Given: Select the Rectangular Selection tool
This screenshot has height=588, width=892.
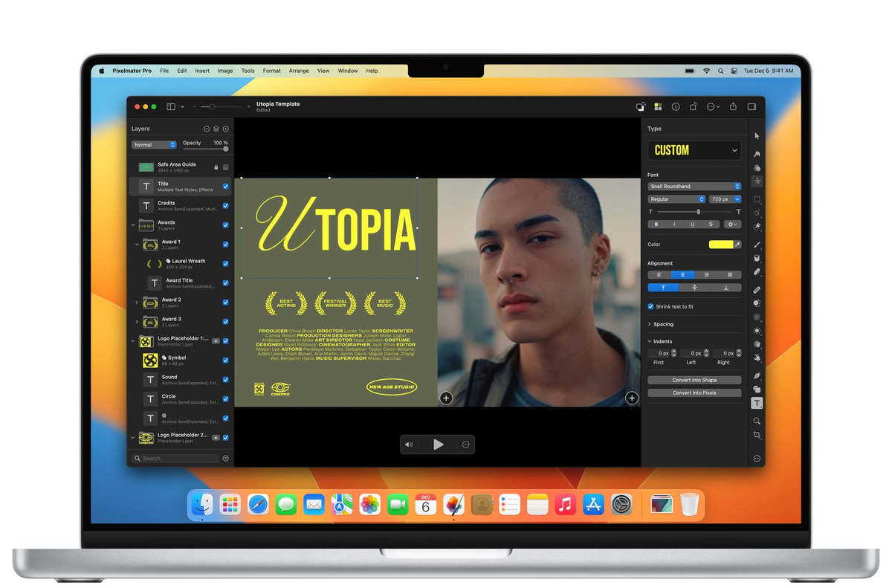Looking at the screenshot, I should 757,199.
